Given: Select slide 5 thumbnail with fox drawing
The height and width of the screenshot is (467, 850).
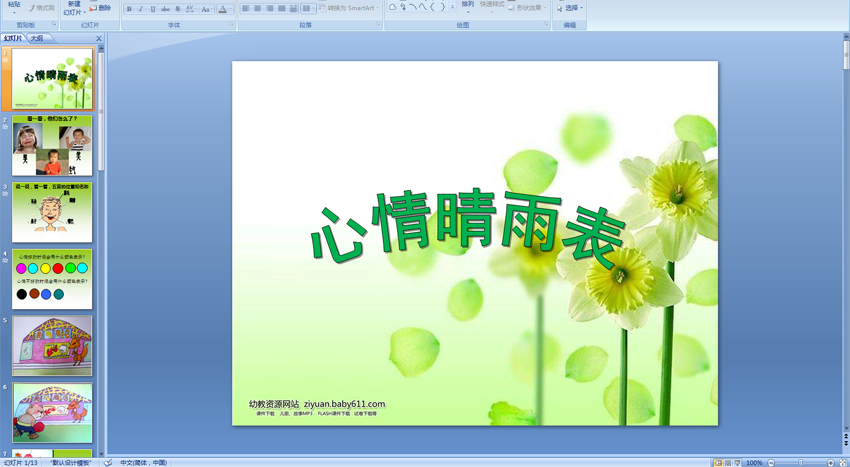Looking at the screenshot, I should pyautogui.click(x=52, y=346).
